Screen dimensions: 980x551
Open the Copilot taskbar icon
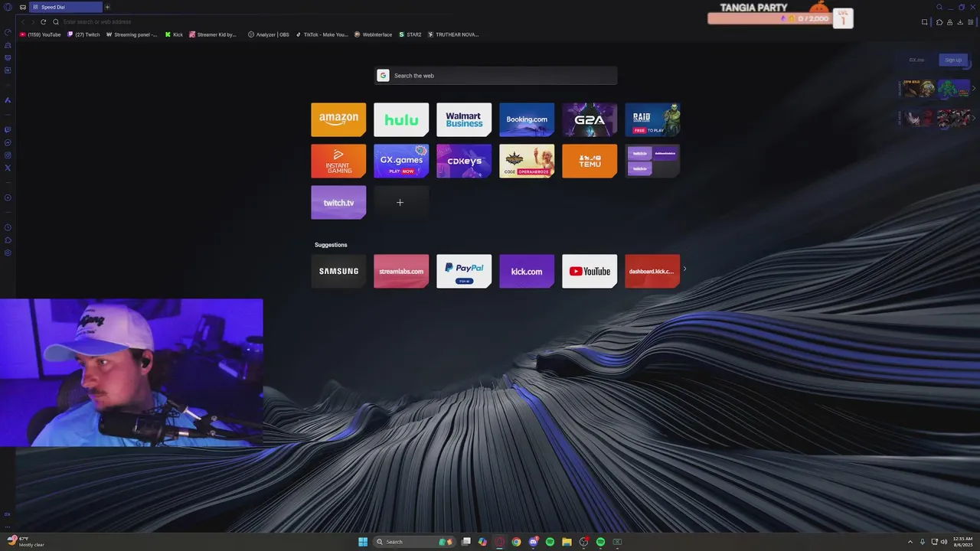(482, 542)
